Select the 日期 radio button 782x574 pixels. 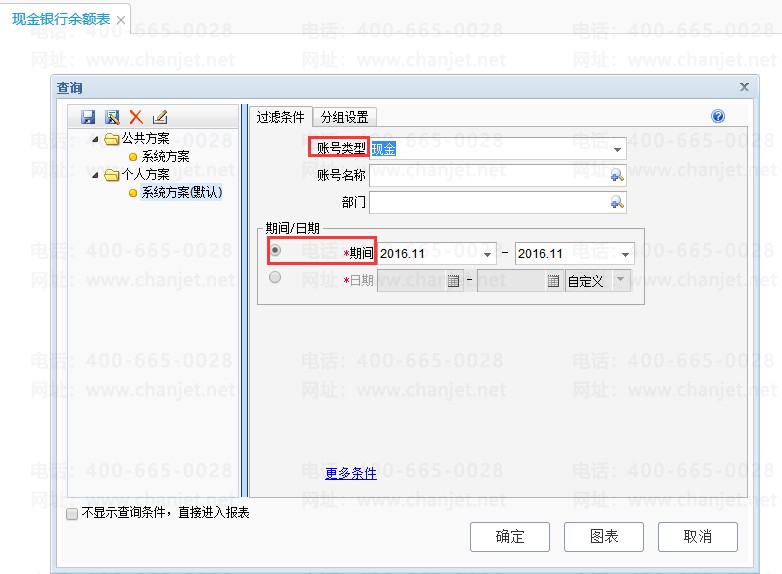275,277
